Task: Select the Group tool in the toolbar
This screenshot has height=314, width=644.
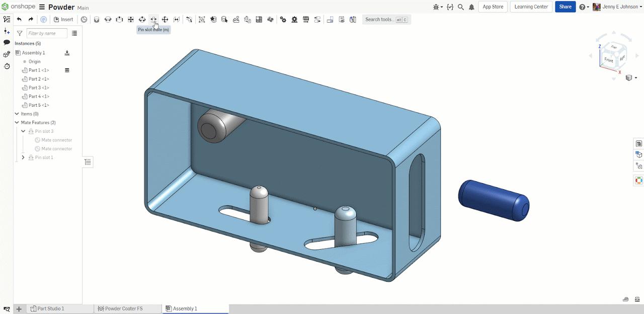Action: 202,19
